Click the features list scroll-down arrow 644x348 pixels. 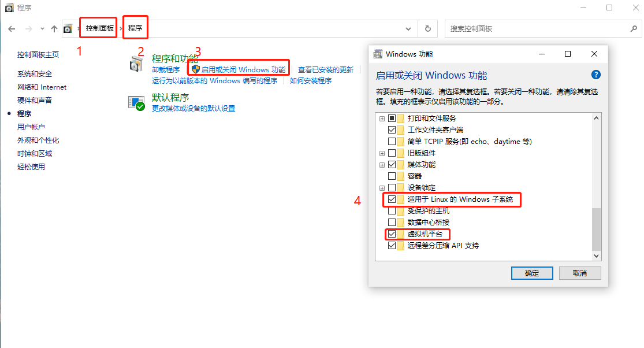[x=597, y=256]
